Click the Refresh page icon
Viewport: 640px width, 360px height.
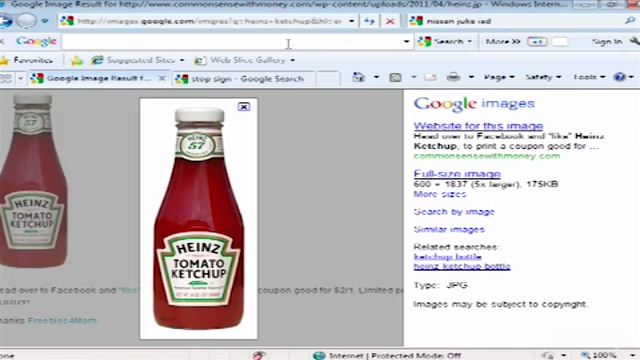(369, 21)
